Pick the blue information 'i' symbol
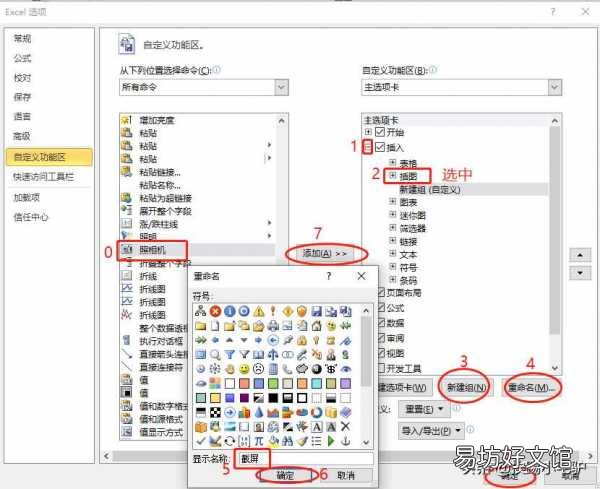Image resolution: width=600 pixels, height=489 pixels. [x=230, y=311]
